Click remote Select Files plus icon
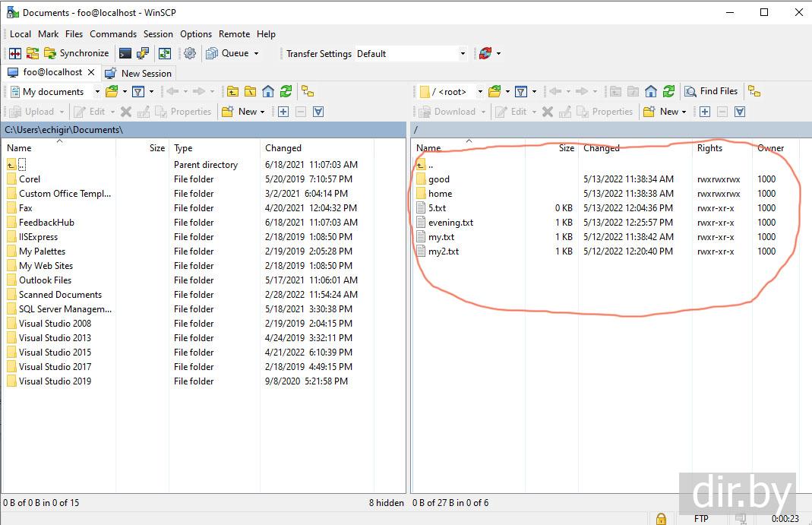This screenshot has width=812, height=525. pos(705,112)
